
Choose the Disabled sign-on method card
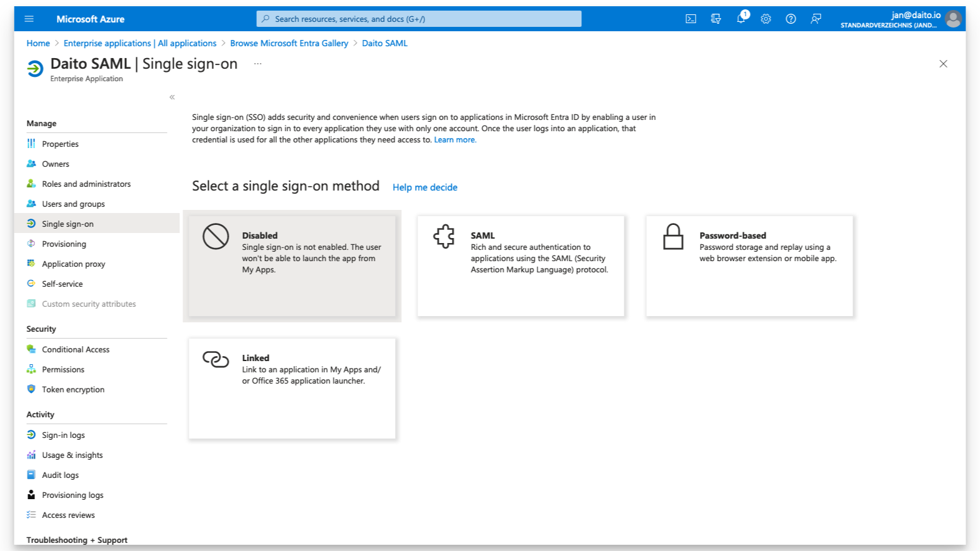[x=292, y=266]
